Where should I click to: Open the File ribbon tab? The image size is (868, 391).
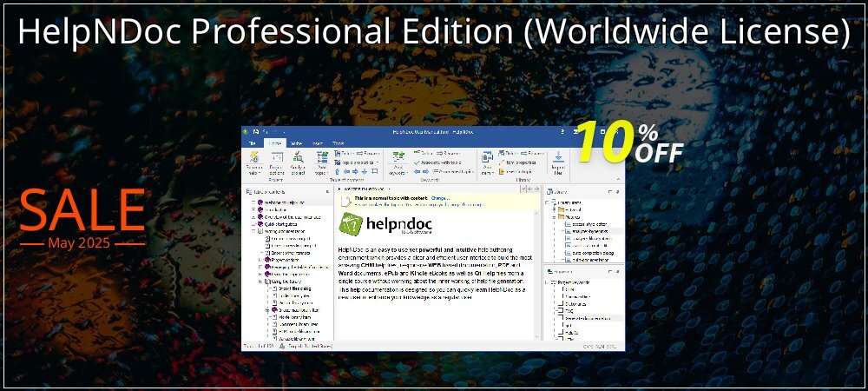point(252,143)
